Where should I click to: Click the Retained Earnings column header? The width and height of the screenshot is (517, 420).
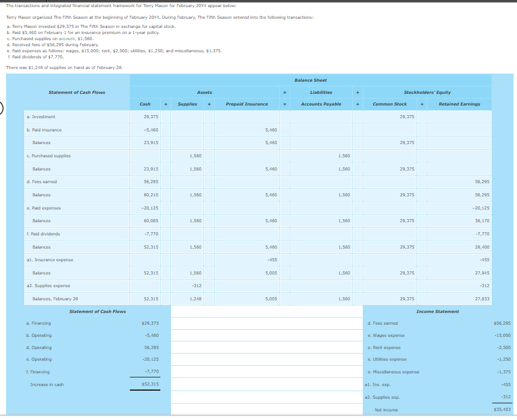point(458,103)
